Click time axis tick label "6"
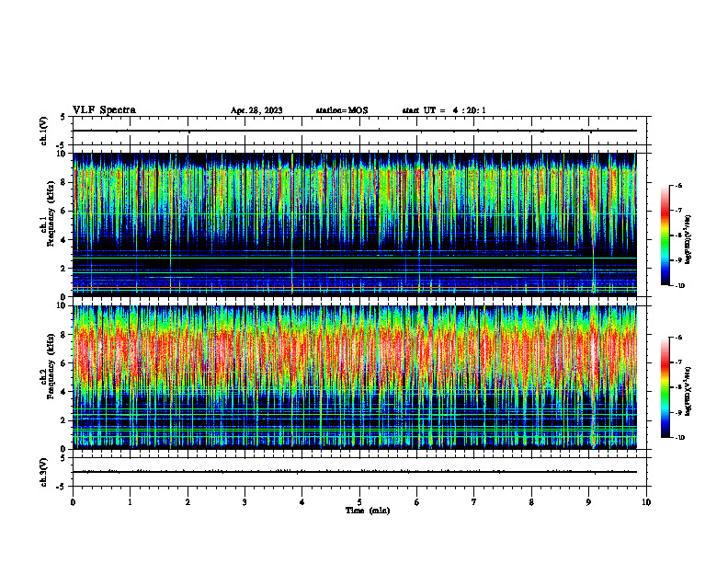728x563 pixels. (416, 502)
